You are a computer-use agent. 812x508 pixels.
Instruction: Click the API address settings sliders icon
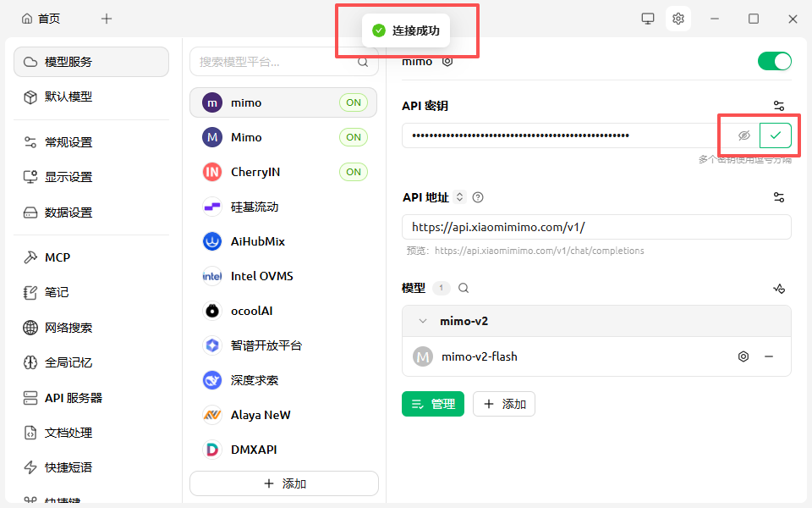point(779,197)
